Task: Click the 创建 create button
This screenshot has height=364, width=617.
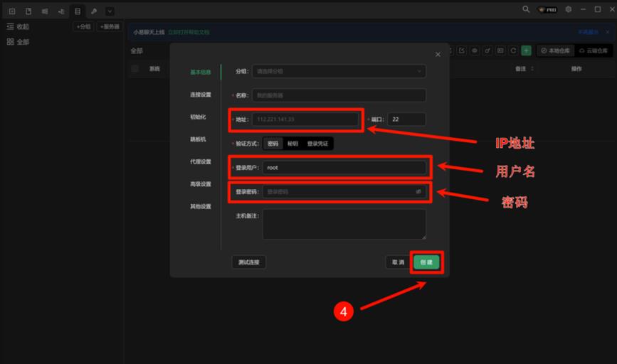Action: point(426,262)
